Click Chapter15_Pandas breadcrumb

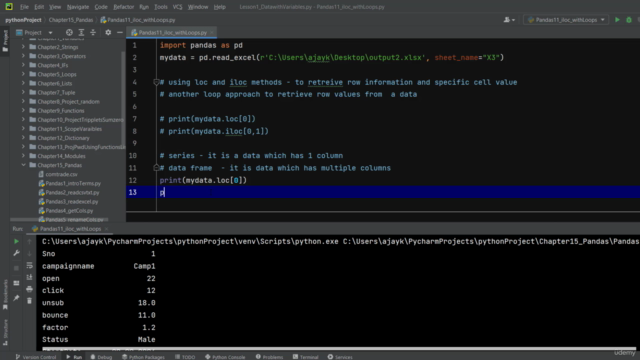click(x=71, y=20)
